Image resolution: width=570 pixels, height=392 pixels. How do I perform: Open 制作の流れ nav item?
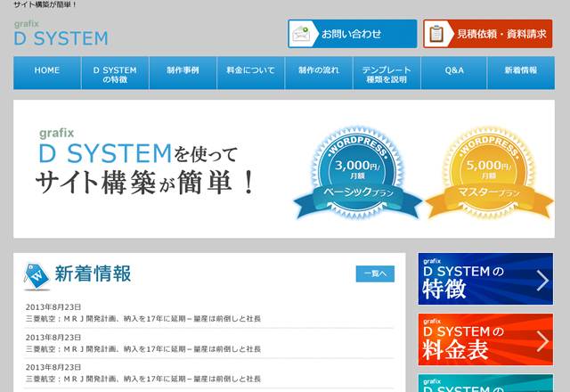point(319,73)
